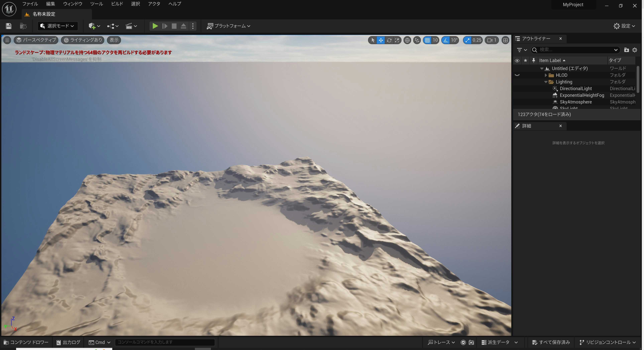This screenshot has width=644, height=350.
Task: Click the viewport layout grid icon
Action: coord(505,40)
